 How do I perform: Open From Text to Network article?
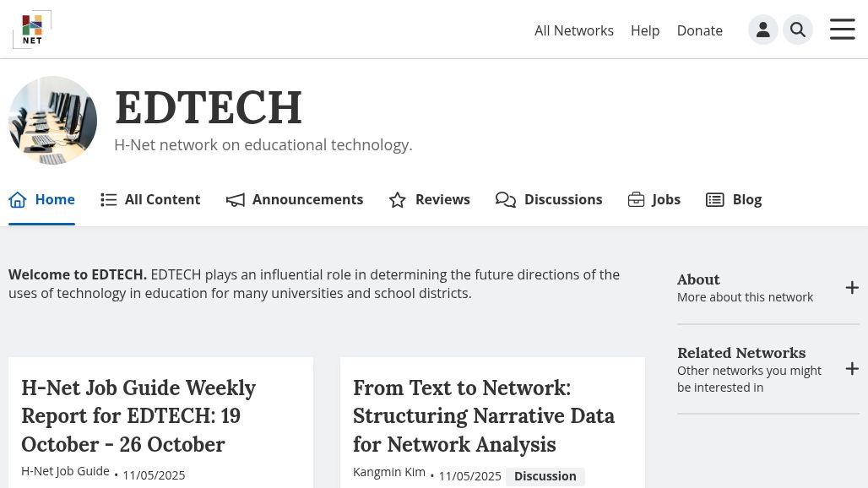coord(483,415)
